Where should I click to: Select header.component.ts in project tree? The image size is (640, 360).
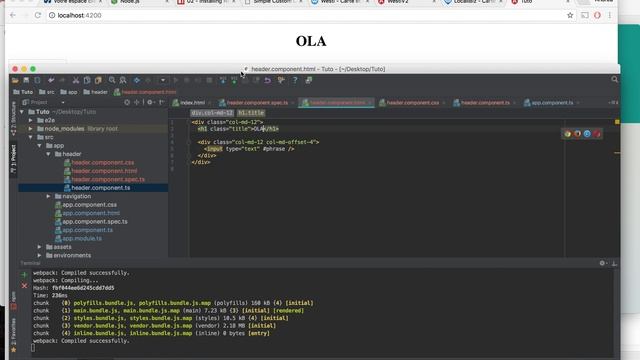click(97, 188)
